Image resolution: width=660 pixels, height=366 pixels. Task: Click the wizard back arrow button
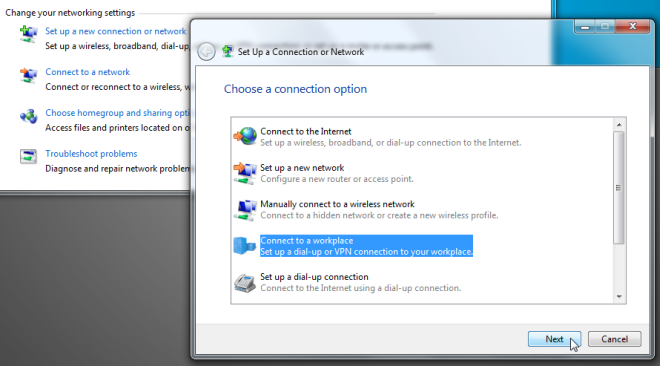(206, 52)
